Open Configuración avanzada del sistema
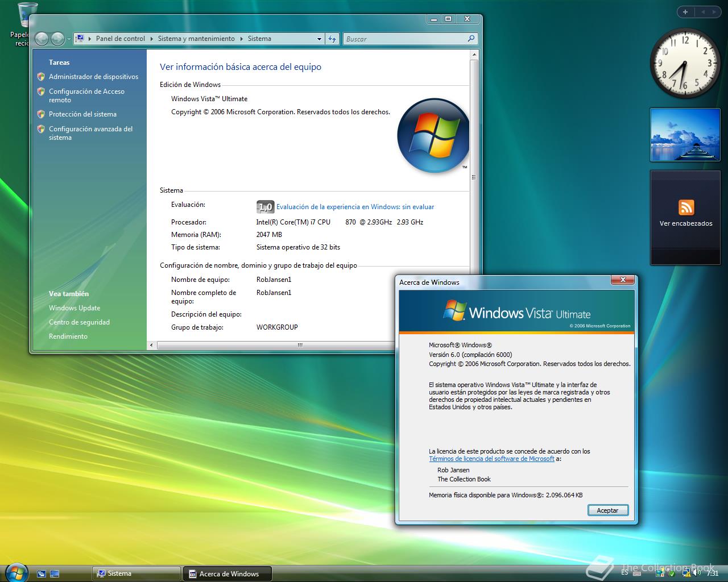The height and width of the screenshot is (582, 728). pos(90,133)
